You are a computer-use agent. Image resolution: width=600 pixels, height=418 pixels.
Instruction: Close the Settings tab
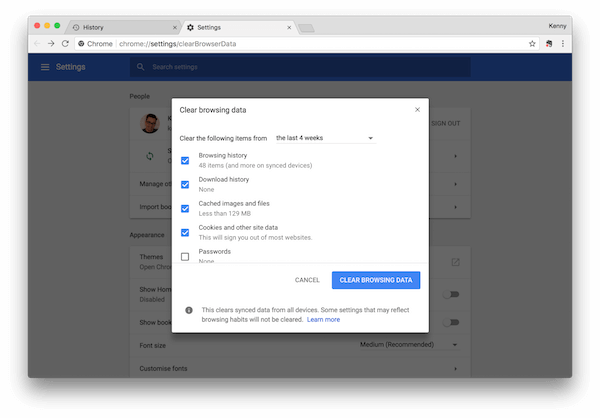tap(289, 28)
